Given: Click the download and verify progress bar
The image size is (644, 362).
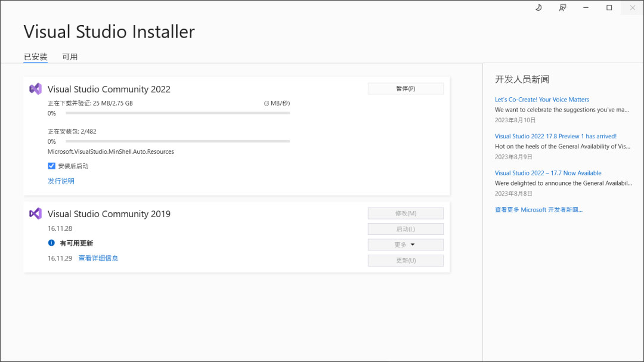Looking at the screenshot, I should (x=178, y=113).
